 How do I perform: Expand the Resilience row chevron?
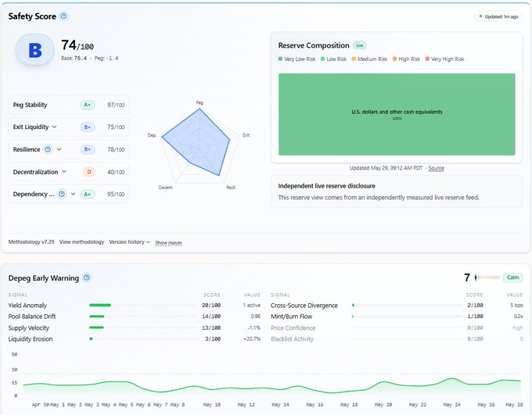pos(59,149)
